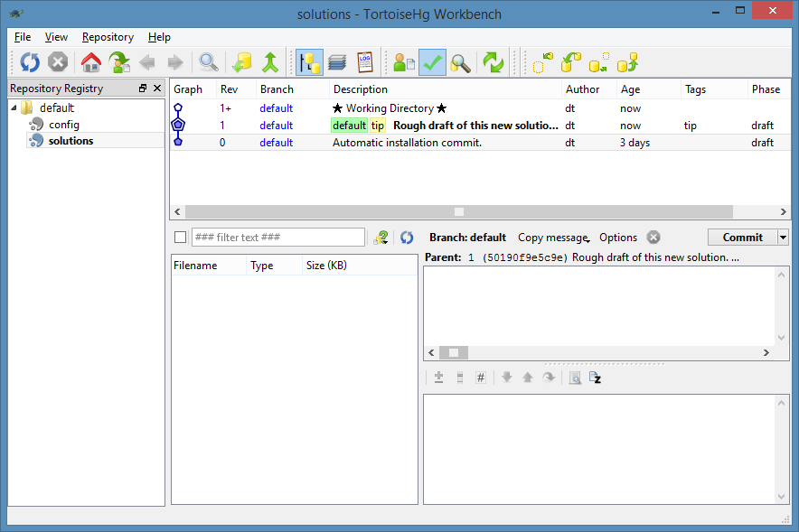Image resolution: width=799 pixels, height=532 pixels.
Task: Open the Help menu
Action: 159,37
